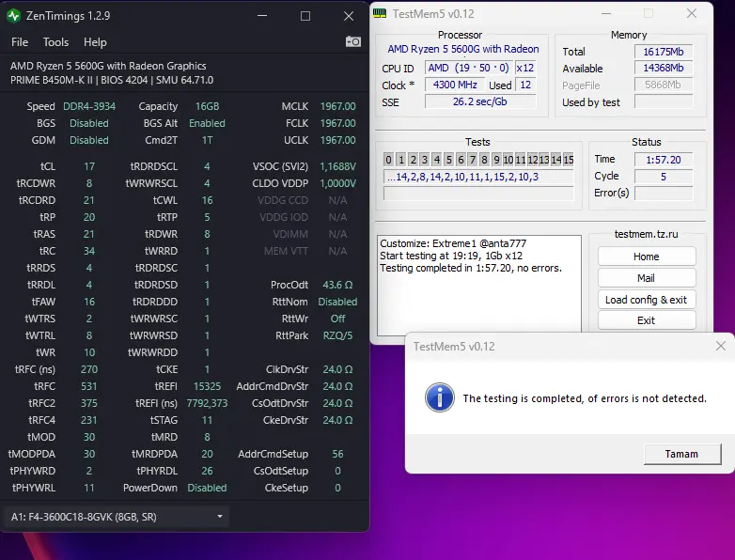Click the PowerDown Disabled value

click(x=207, y=488)
